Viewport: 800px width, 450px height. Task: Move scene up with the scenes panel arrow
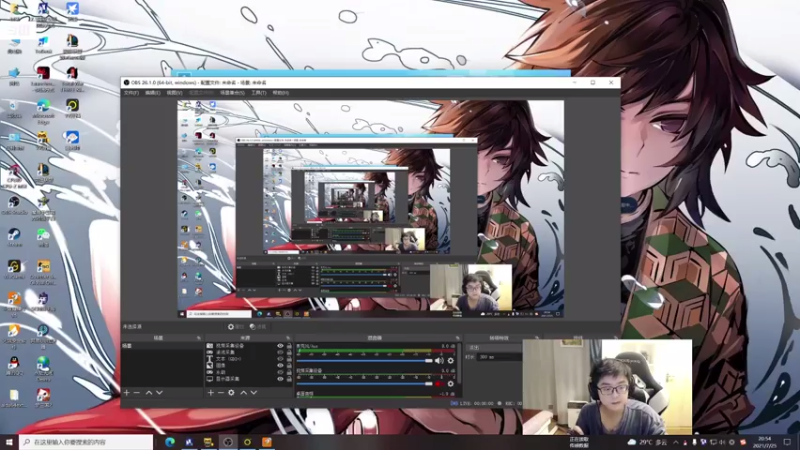(149, 393)
